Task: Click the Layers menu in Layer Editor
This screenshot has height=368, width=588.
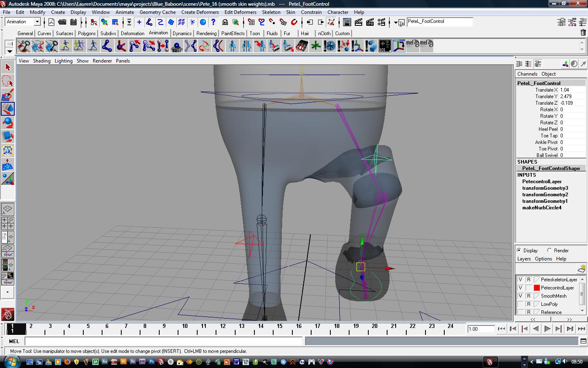Action: pos(524,259)
